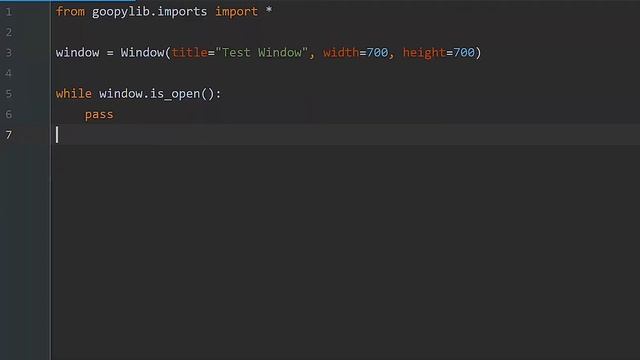The image size is (640, 360).
Task: Click line number 4 in gutter
Action: [x=9, y=73]
